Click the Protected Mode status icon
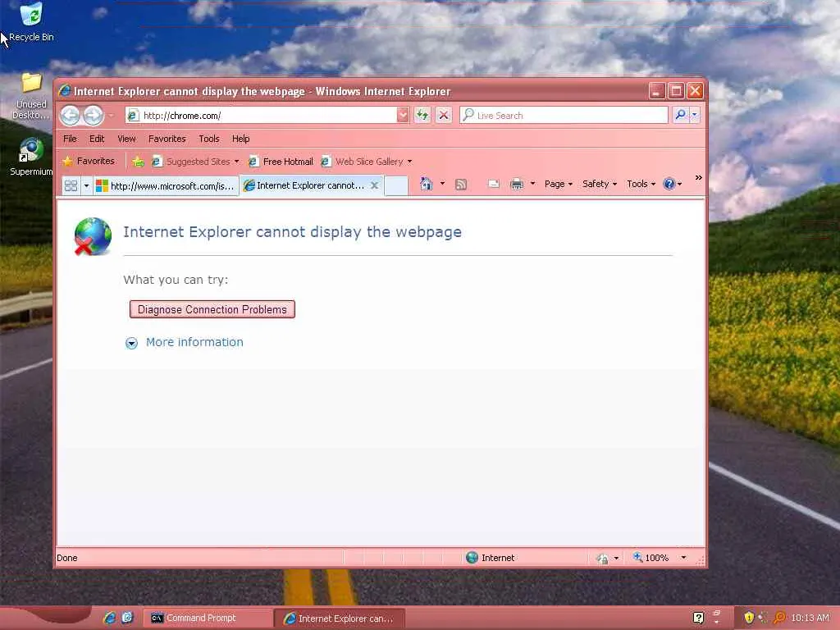The width and height of the screenshot is (840, 630). tap(603, 558)
